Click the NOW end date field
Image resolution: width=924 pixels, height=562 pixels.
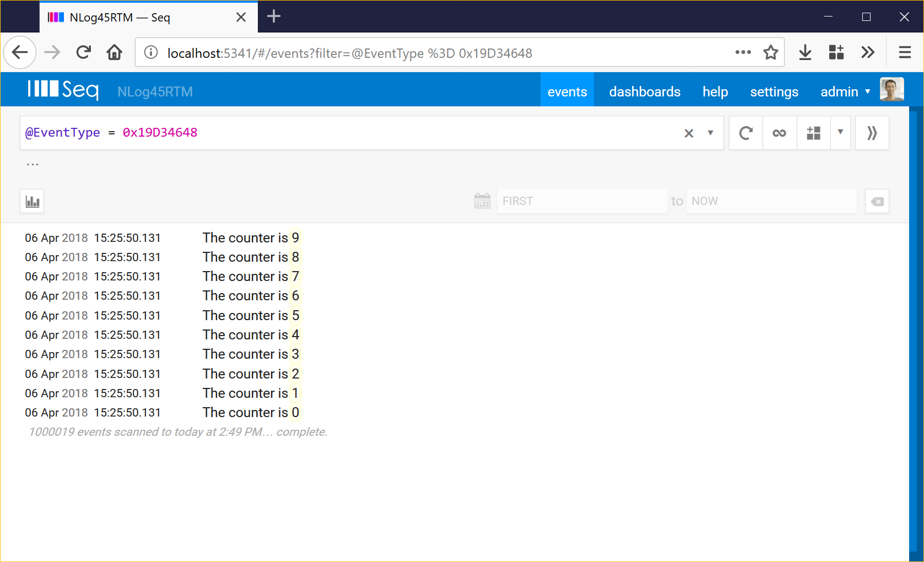coord(771,201)
